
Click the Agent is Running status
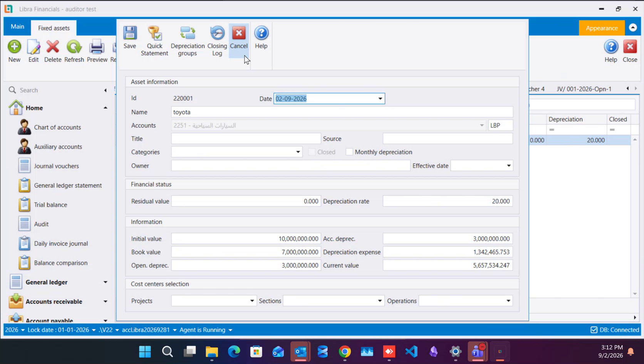coord(206,330)
